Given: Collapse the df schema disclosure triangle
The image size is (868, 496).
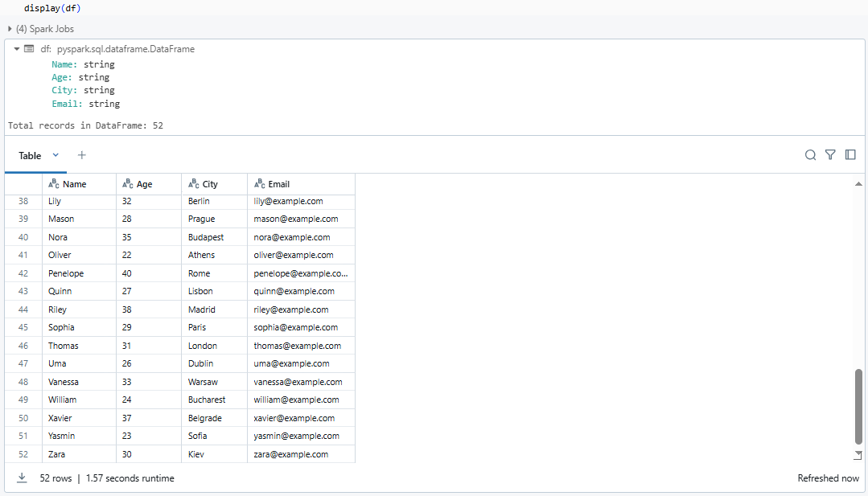Looking at the screenshot, I should point(15,48).
